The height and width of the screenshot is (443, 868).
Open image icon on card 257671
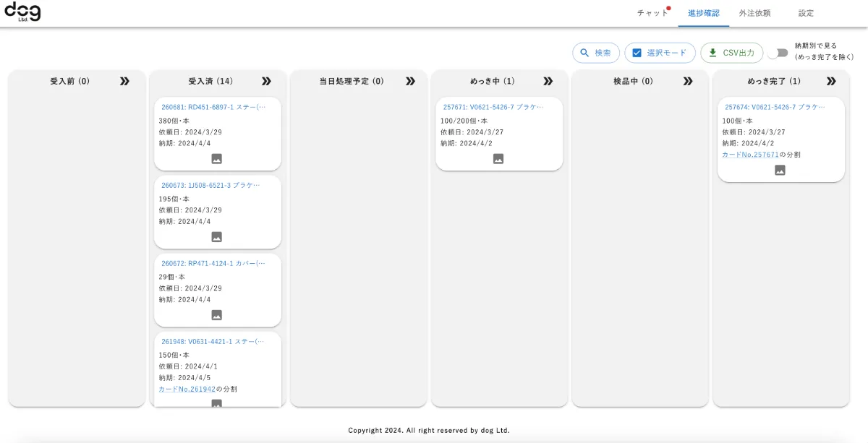pyautogui.click(x=498, y=159)
